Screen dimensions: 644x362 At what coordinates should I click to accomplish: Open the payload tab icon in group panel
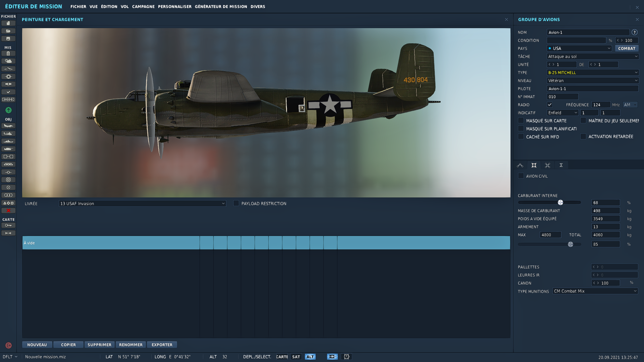point(534,165)
